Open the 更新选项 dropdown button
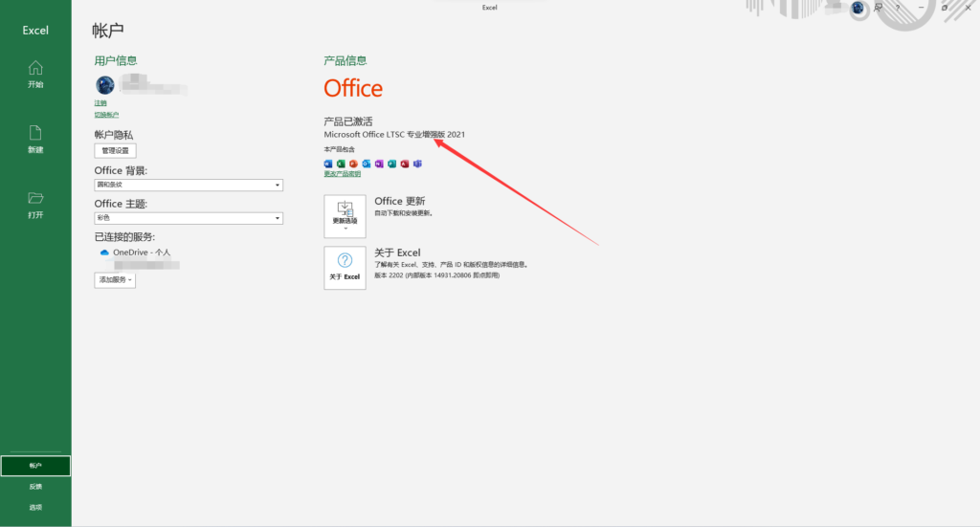 pos(345,216)
